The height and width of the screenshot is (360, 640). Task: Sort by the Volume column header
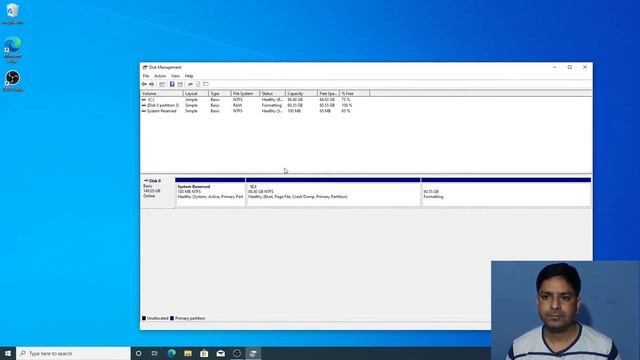tap(162, 93)
